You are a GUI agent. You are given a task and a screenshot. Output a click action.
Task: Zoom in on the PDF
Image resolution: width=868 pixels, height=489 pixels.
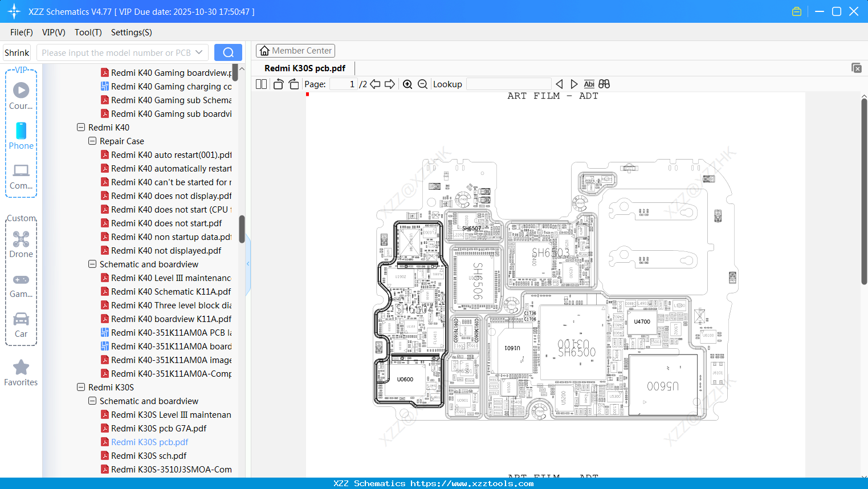[x=407, y=84]
